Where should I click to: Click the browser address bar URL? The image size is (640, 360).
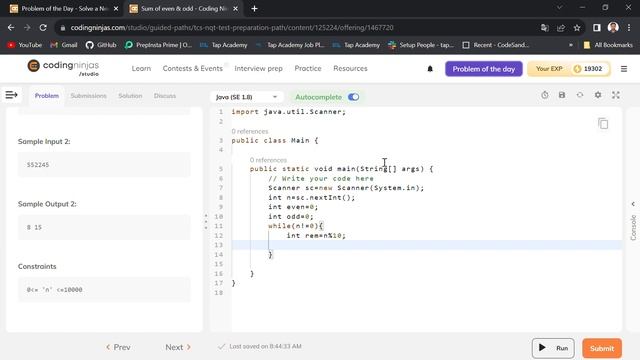coord(232,28)
